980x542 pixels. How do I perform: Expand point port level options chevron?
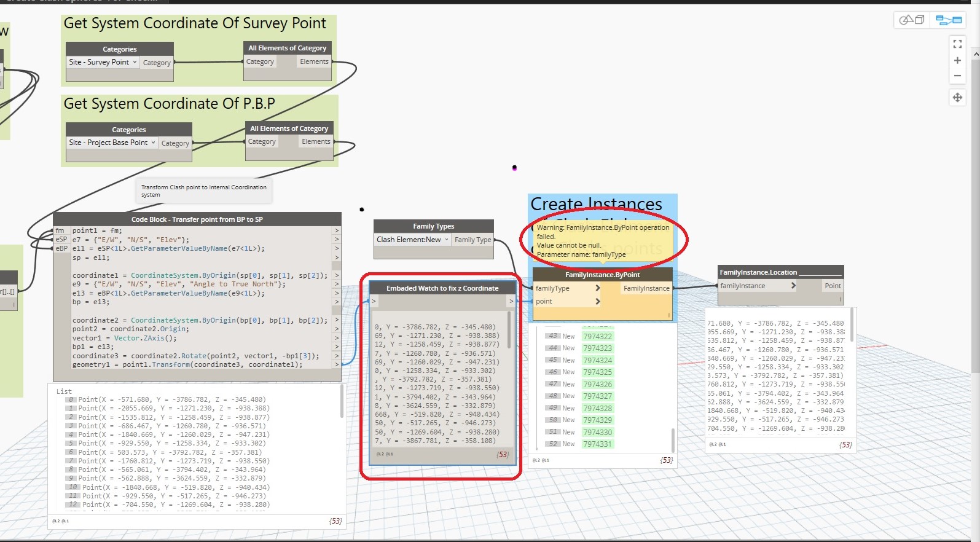[x=598, y=301]
